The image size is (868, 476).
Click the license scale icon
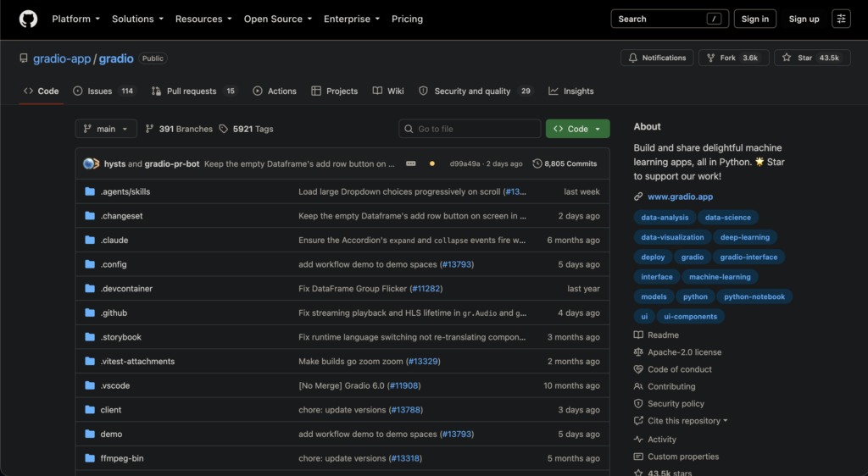pyautogui.click(x=638, y=352)
